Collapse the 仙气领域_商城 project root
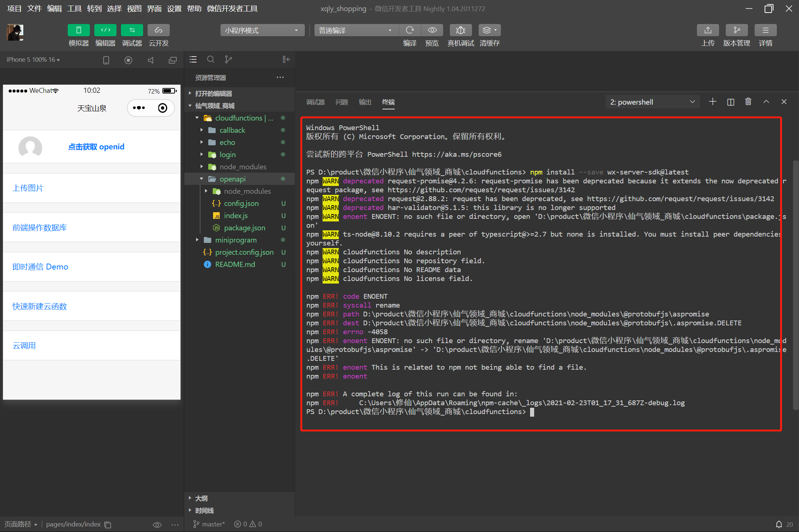The image size is (799, 532). point(240,106)
